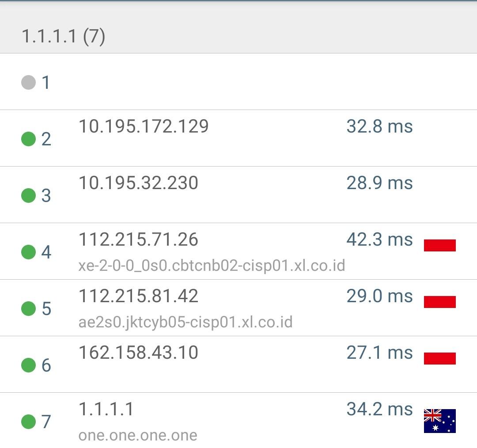The width and height of the screenshot is (477, 448).
Task: Tap the one.one.one.one hostname
Action: coord(138,435)
